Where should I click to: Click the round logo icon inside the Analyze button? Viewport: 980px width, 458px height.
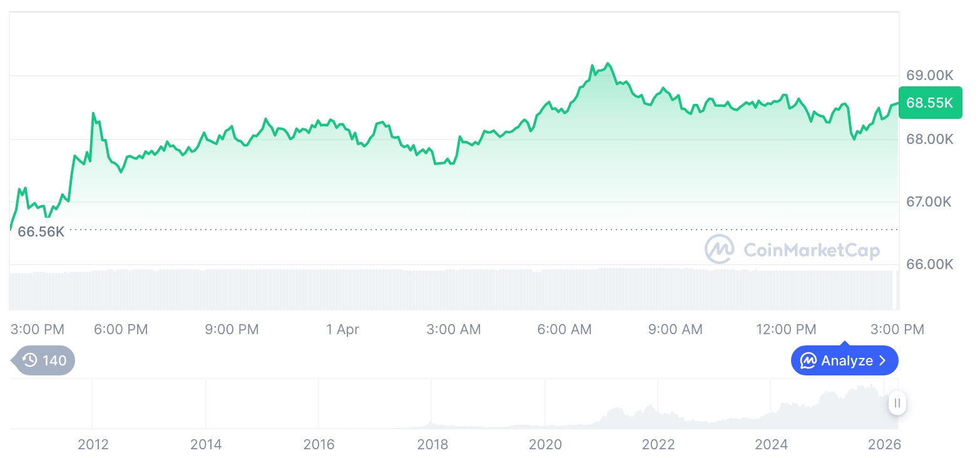[809, 360]
